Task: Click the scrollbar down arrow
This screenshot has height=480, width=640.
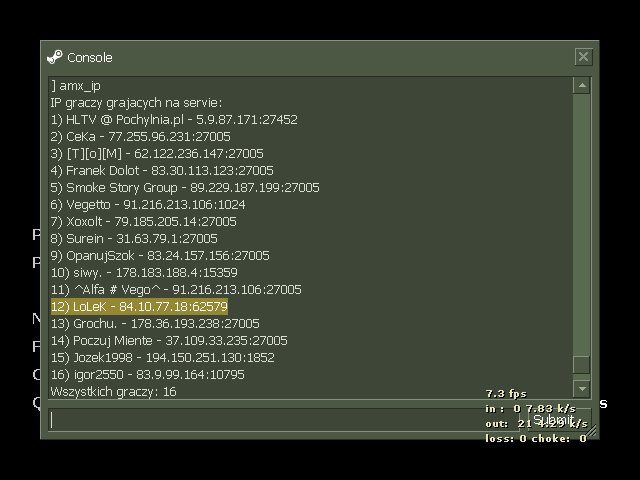Action: pos(581,387)
